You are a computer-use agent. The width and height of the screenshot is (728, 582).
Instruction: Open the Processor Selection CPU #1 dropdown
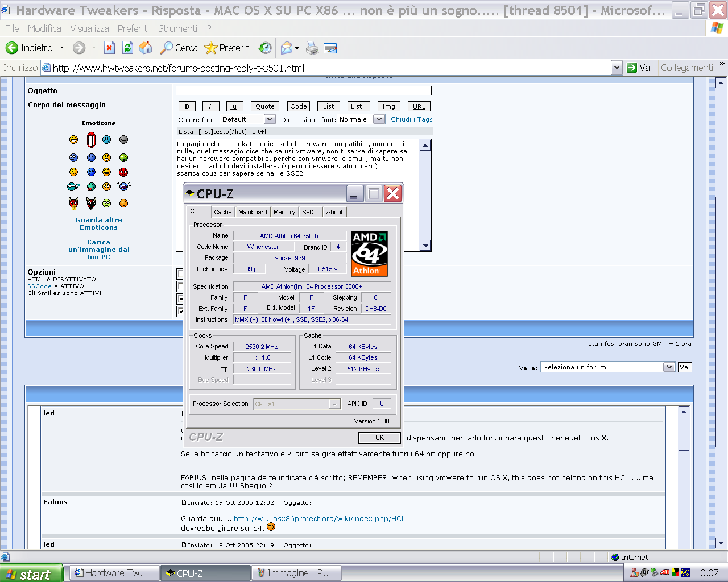pyautogui.click(x=297, y=404)
